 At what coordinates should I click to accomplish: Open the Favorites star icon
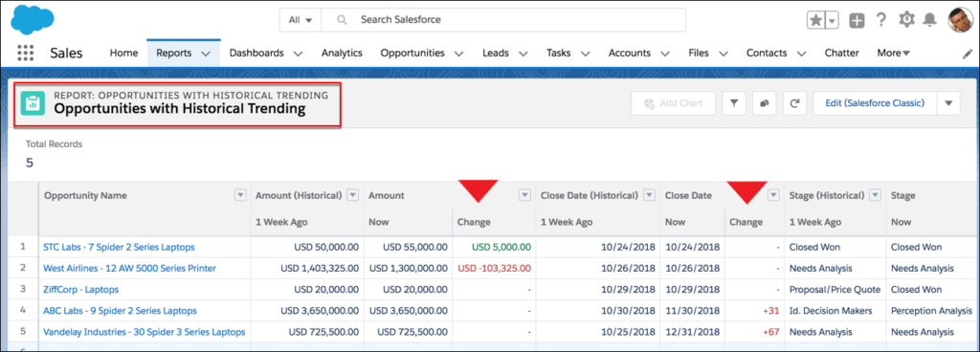[x=816, y=20]
